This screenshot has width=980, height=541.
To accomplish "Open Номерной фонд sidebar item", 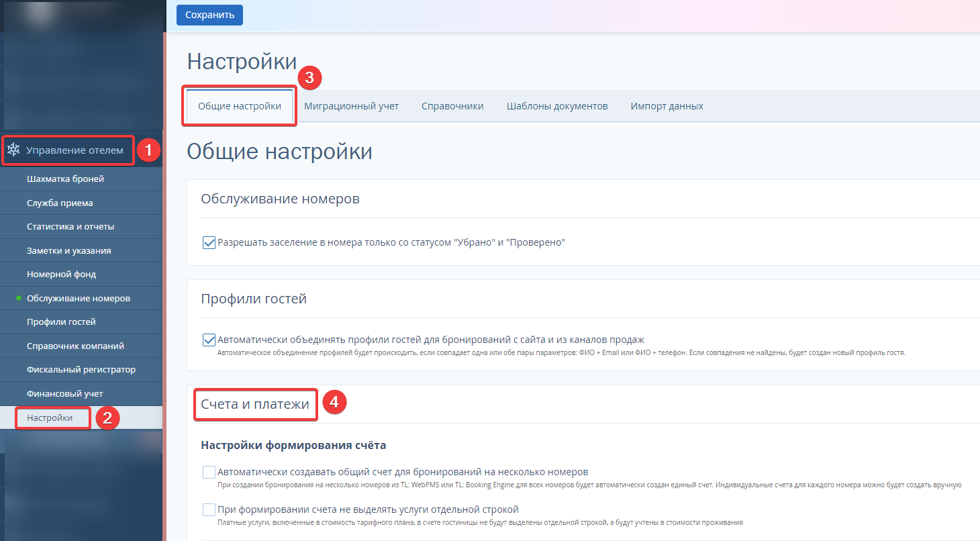I will pyautogui.click(x=81, y=274).
